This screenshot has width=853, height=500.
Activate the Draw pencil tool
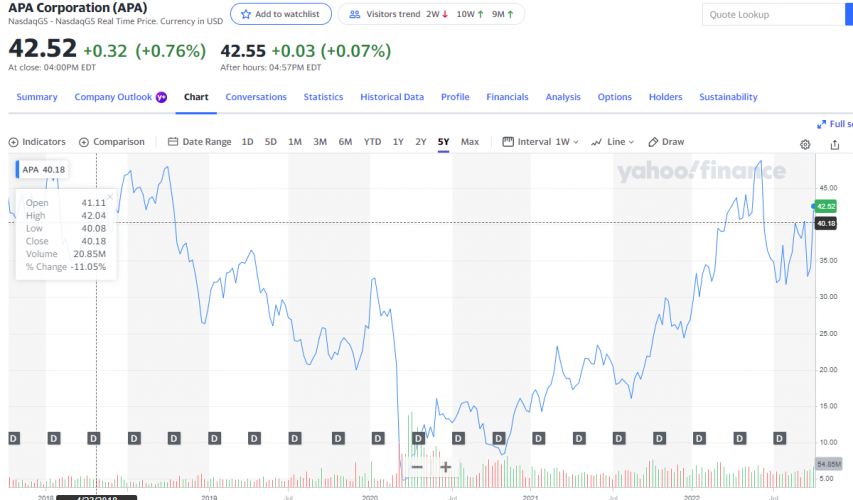pos(666,142)
